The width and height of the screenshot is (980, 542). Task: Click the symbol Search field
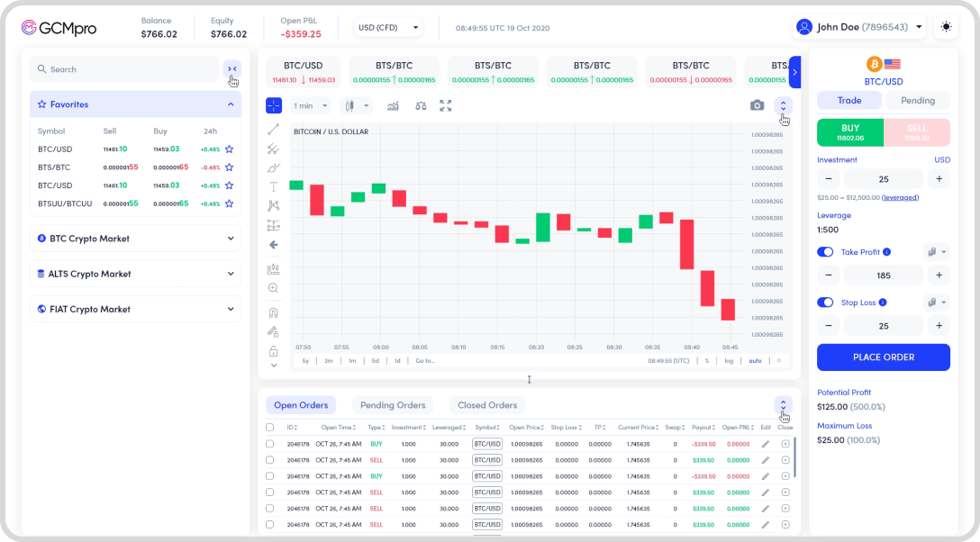124,69
